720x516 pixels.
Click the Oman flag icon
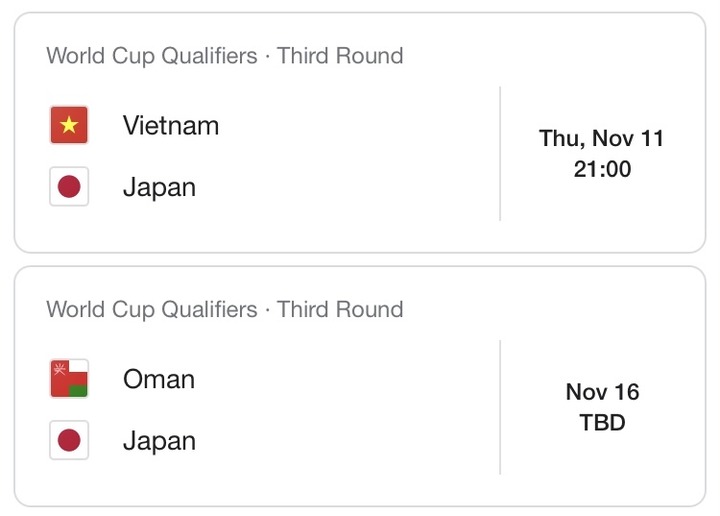pyautogui.click(x=69, y=379)
